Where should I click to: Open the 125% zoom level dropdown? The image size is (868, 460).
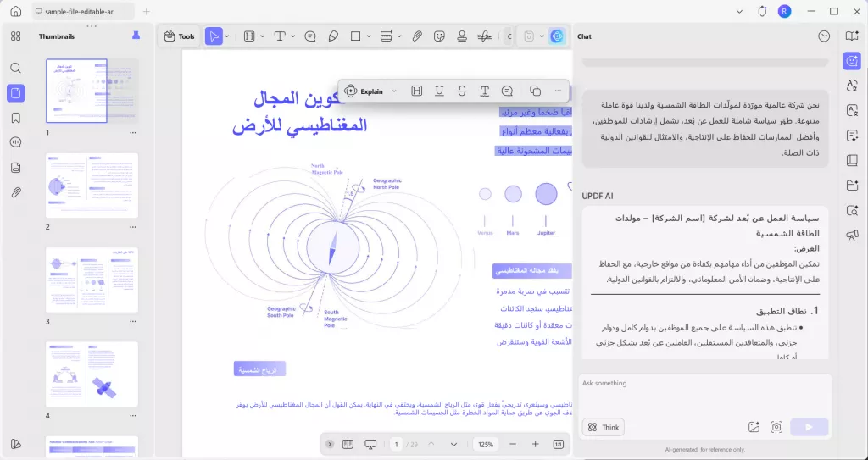point(486,445)
